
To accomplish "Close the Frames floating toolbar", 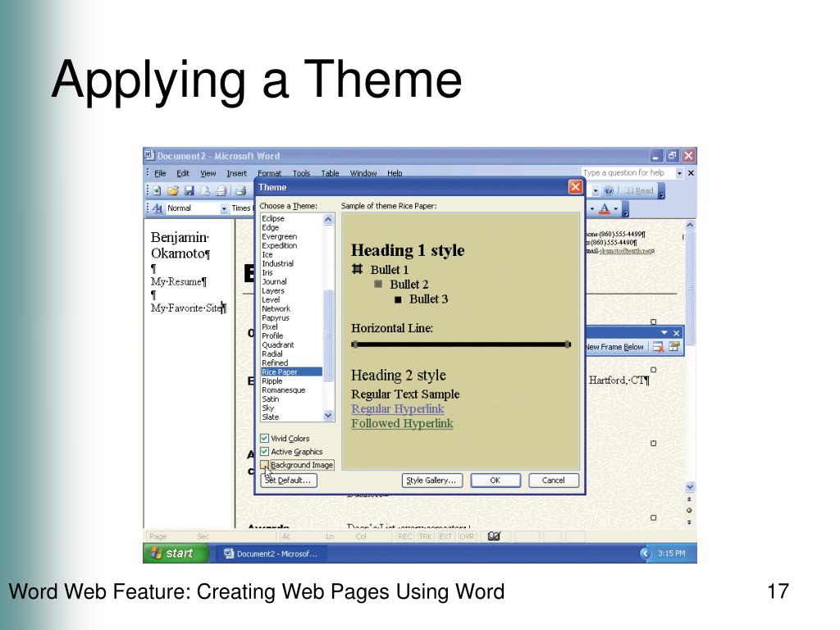I will click(x=677, y=333).
